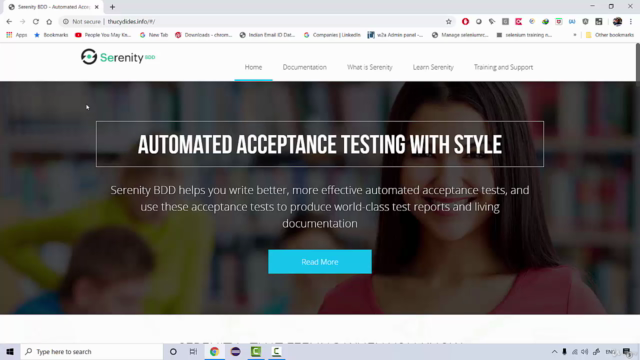Open the Learn Serenity menu item
Viewport: 640px width, 360px height.
tap(433, 67)
